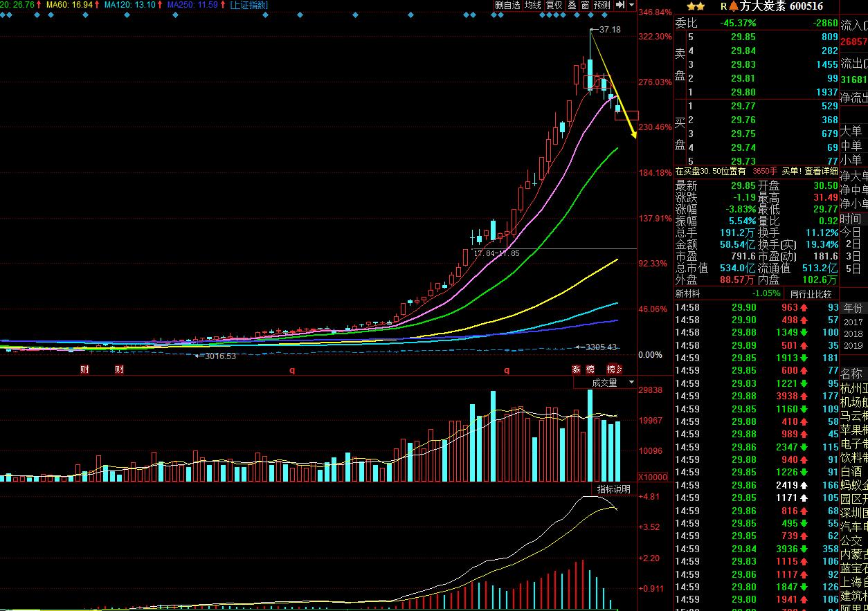This screenshot has width=868, height=611.
Task: Expand the chart toolbar dropdown arrow
Action: click(631, 6)
